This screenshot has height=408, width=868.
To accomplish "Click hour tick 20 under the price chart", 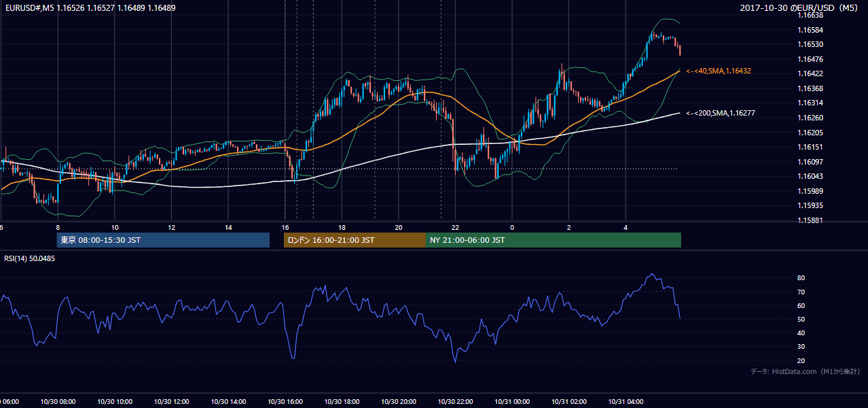I will [x=399, y=227].
